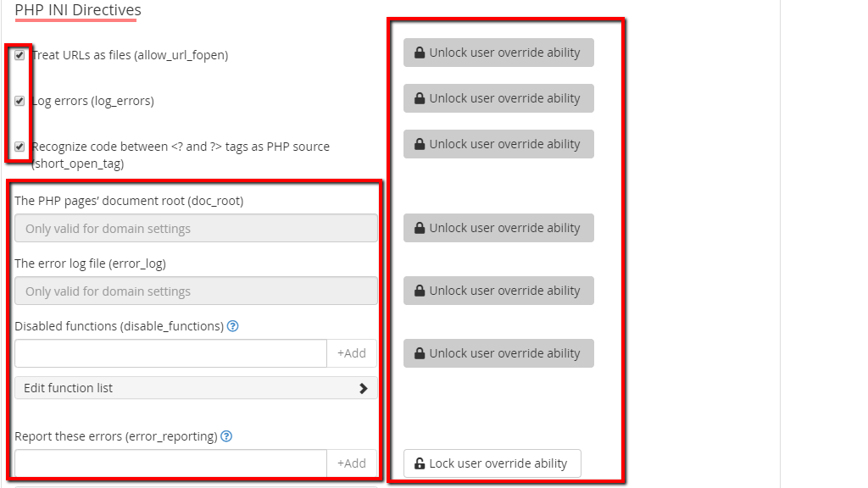Click the open padlock icon on Lock user override

[x=420, y=463]
